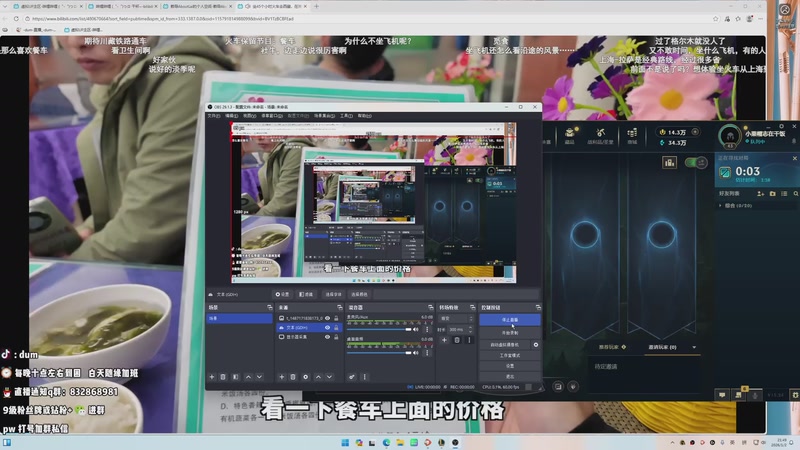This screenshot has height=450, width=800.
Task: Open scene transition properties dots
Action: pos(469,340)
